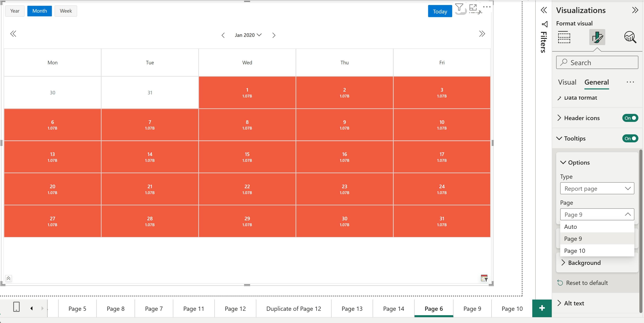Turn off Header icons toggle

(x=630, y=118)
